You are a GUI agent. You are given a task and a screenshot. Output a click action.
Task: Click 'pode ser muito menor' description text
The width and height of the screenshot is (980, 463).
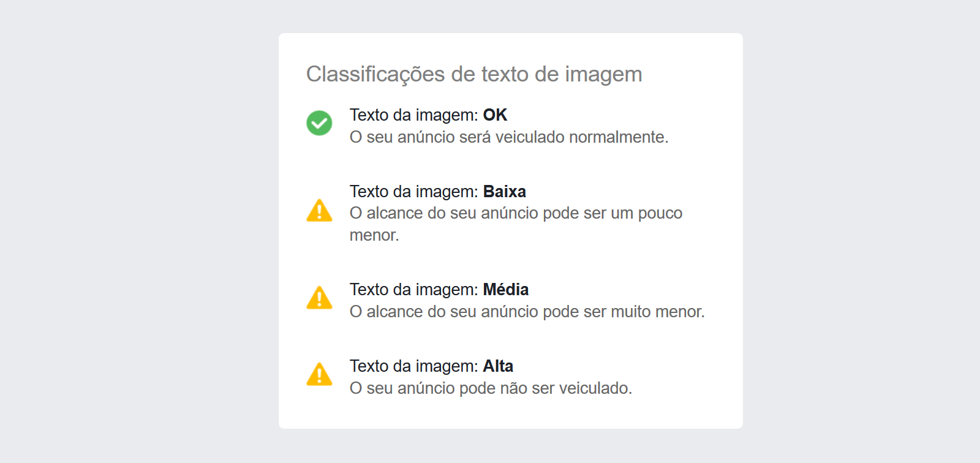click(x=624, y=312)
